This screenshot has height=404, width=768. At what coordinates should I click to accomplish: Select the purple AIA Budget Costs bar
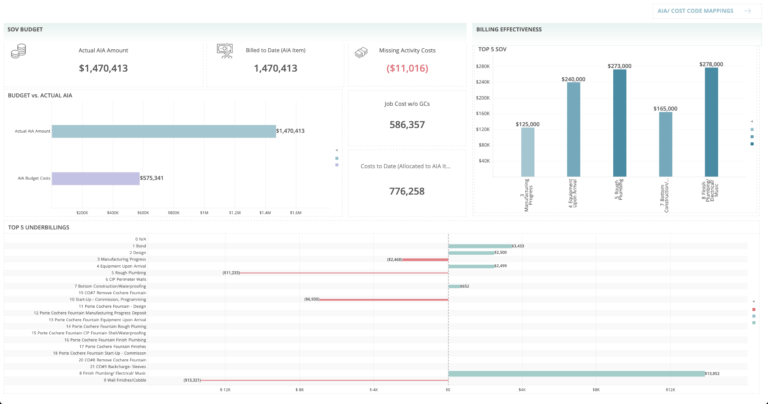click(94, 178)
